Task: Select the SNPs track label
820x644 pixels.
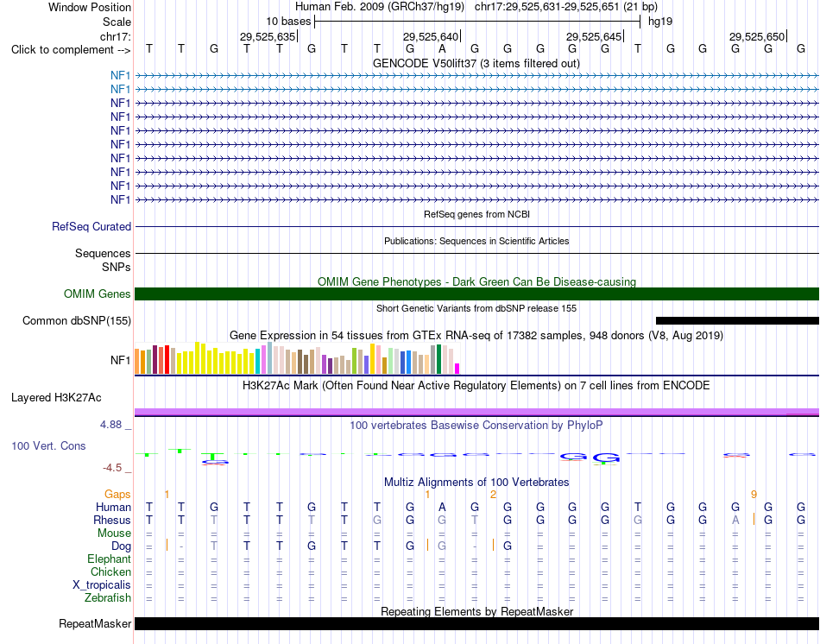Action: click(117, 267)
